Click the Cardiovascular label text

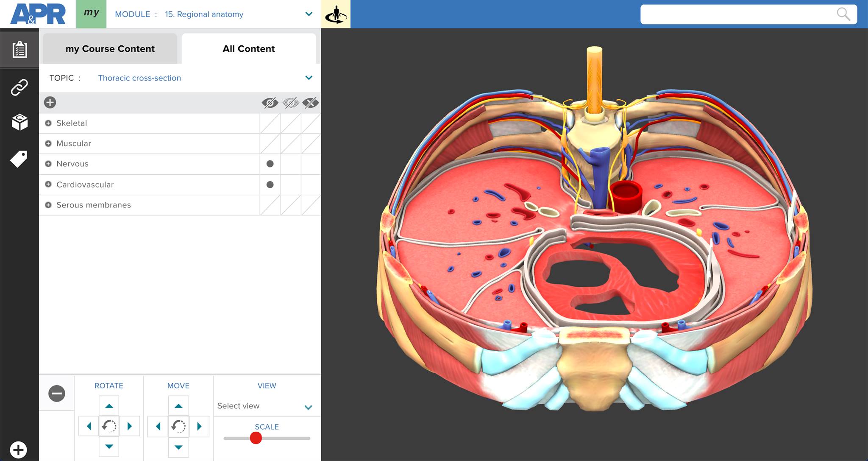[85, 184]
